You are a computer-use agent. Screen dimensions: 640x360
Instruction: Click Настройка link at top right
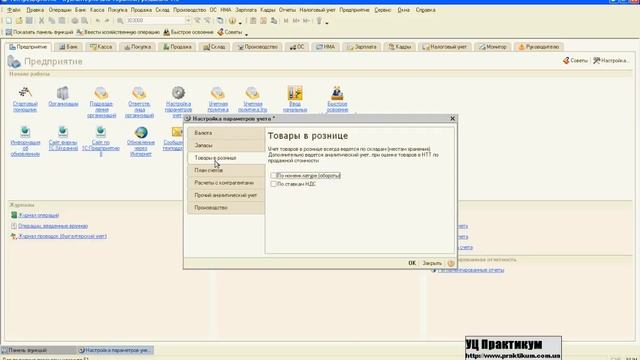(x=611, y=60)
